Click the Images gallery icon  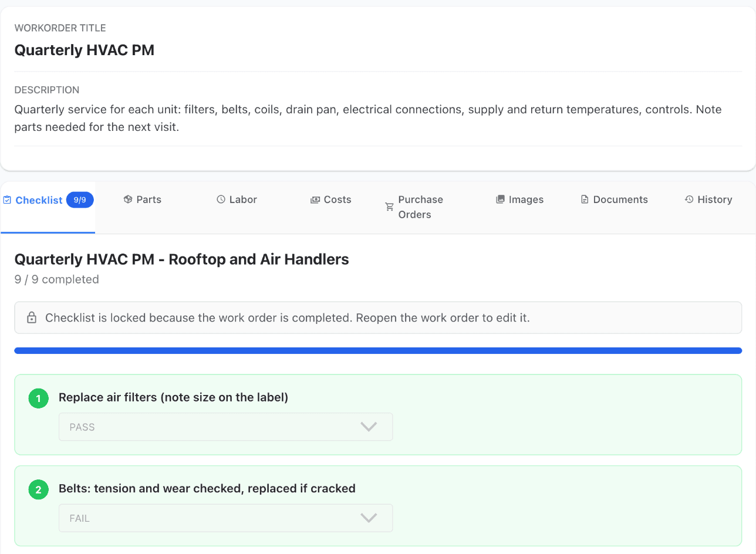point(501,200)
